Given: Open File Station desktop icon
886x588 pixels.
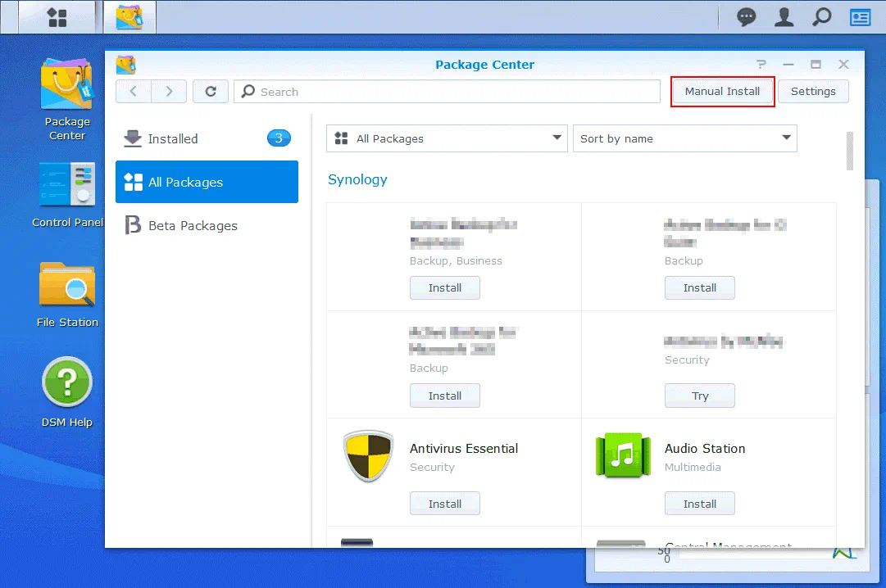Looking at the screenshot, I should 67,295.
